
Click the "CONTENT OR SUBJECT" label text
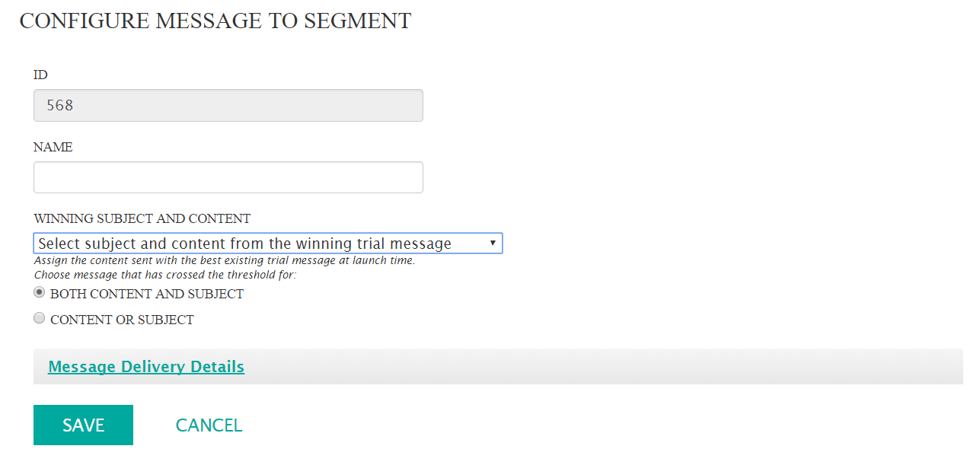(122, 320)
